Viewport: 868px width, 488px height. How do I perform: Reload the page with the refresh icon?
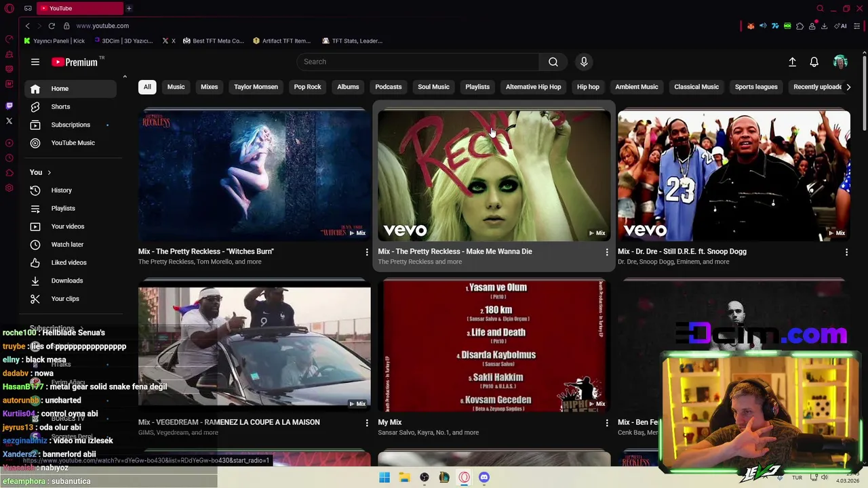(52, 26)
